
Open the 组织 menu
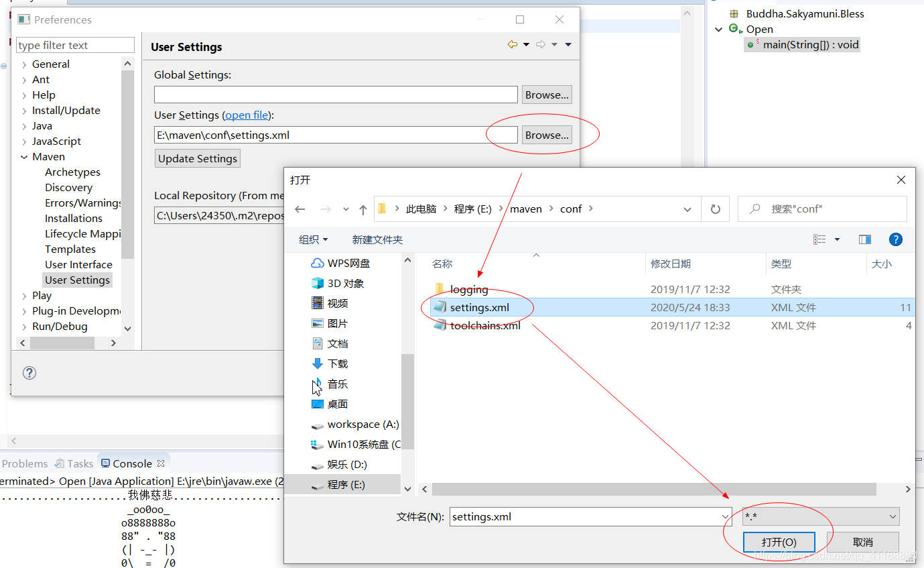(x=313, y=239)
